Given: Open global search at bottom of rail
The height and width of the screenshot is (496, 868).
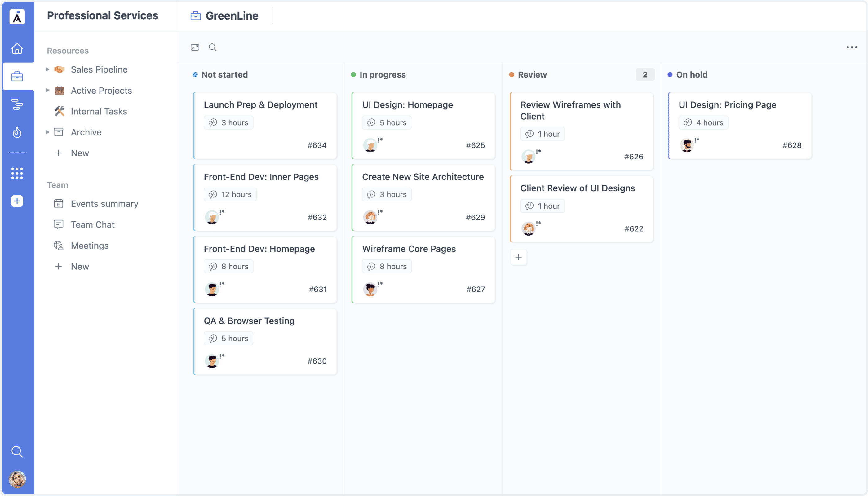Looking at the screenshot, I should click(x=17, y=451).
